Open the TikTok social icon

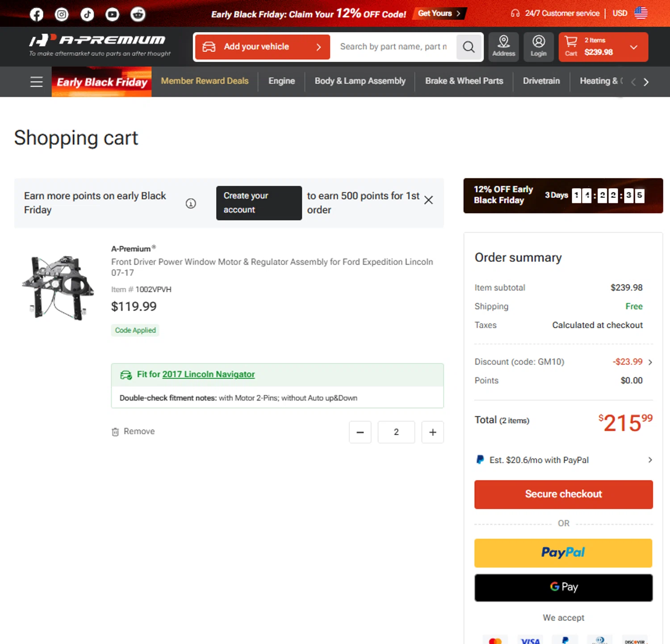click(x=87, y=14)
